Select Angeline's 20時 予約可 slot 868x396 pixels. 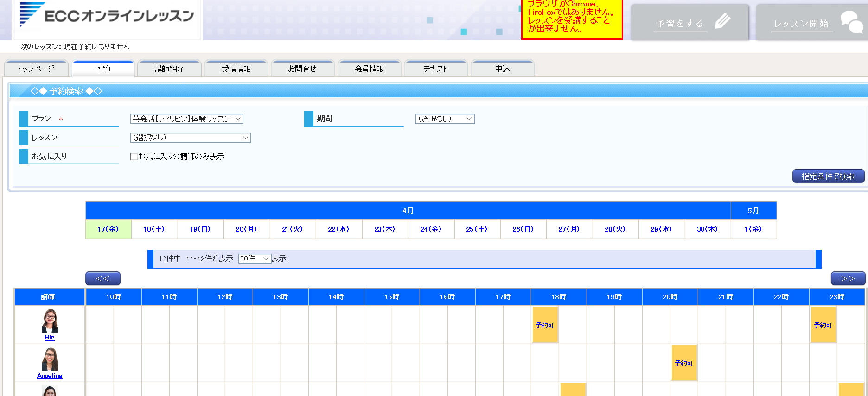click(684, 363)
